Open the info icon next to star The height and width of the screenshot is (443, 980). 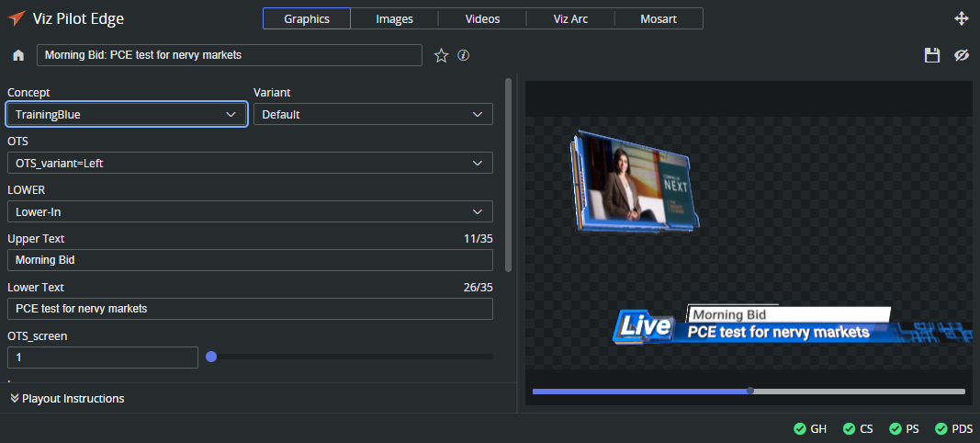(464, 55)
